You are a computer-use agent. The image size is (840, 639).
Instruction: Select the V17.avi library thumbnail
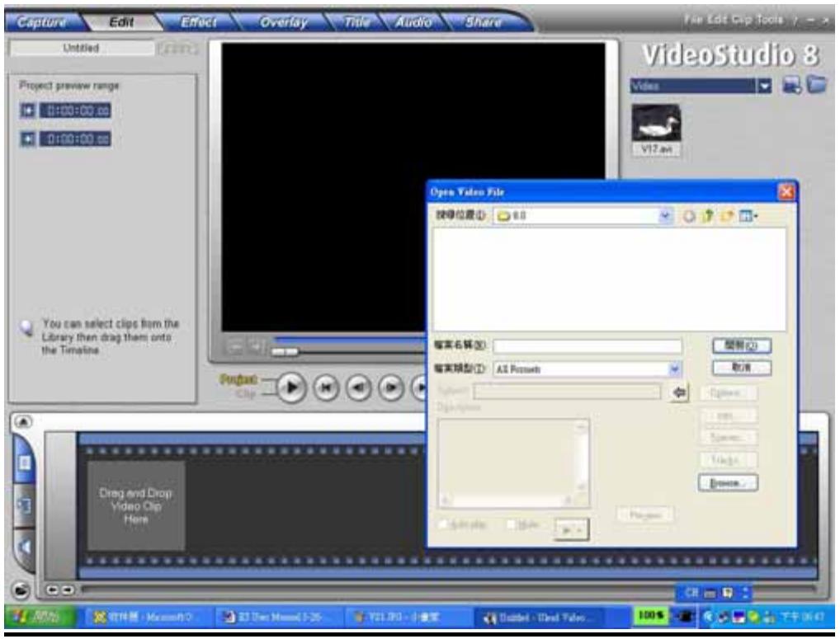656,129
